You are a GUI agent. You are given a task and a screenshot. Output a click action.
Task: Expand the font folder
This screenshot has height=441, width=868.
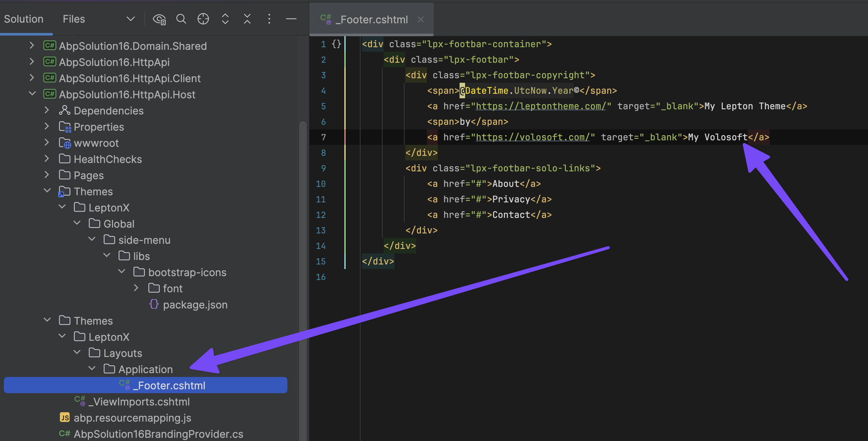(136, 288)
